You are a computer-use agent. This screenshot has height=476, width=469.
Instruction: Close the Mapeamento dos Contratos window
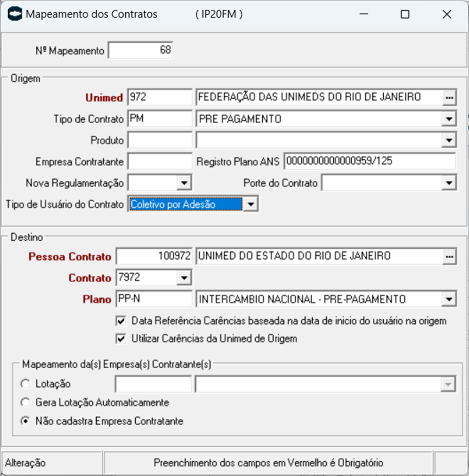click(447, 14)
